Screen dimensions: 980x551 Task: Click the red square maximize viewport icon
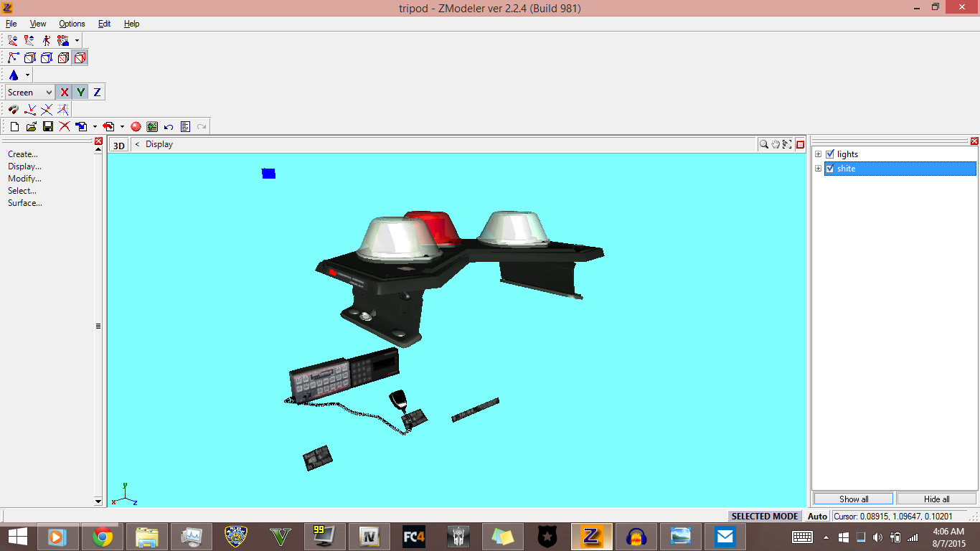[x=800, y=144]
